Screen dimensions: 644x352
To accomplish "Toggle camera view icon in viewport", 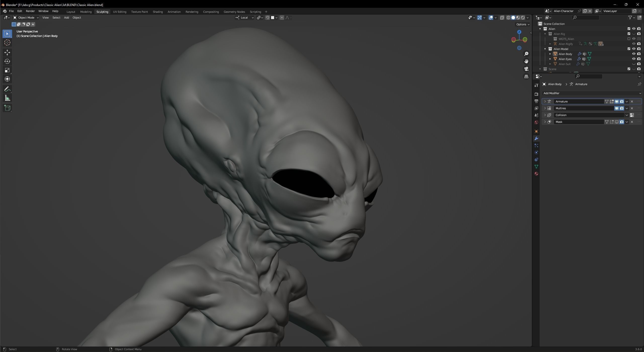I will click(x=526, y=69).
